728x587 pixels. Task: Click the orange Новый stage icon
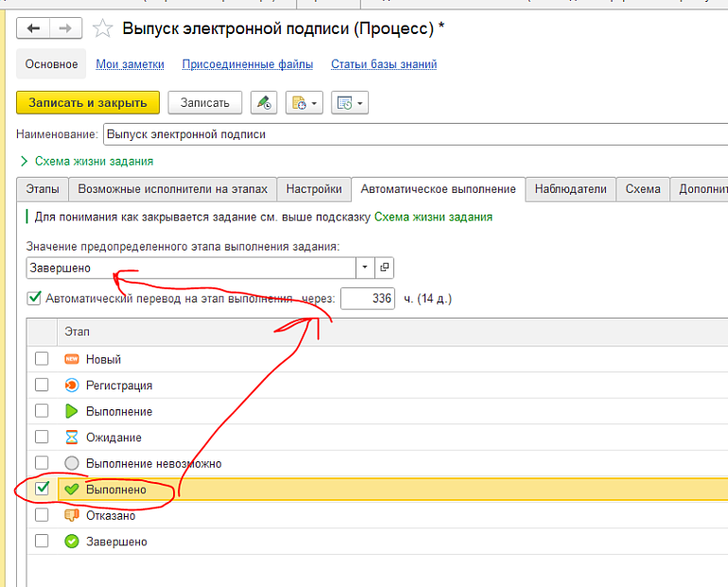[x=71, y=359]
